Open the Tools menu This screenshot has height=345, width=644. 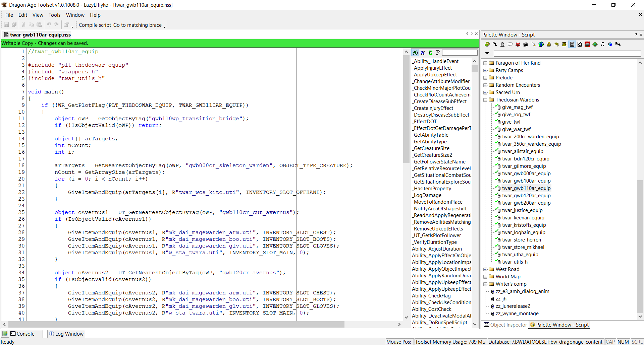click(x=54, y=15)
